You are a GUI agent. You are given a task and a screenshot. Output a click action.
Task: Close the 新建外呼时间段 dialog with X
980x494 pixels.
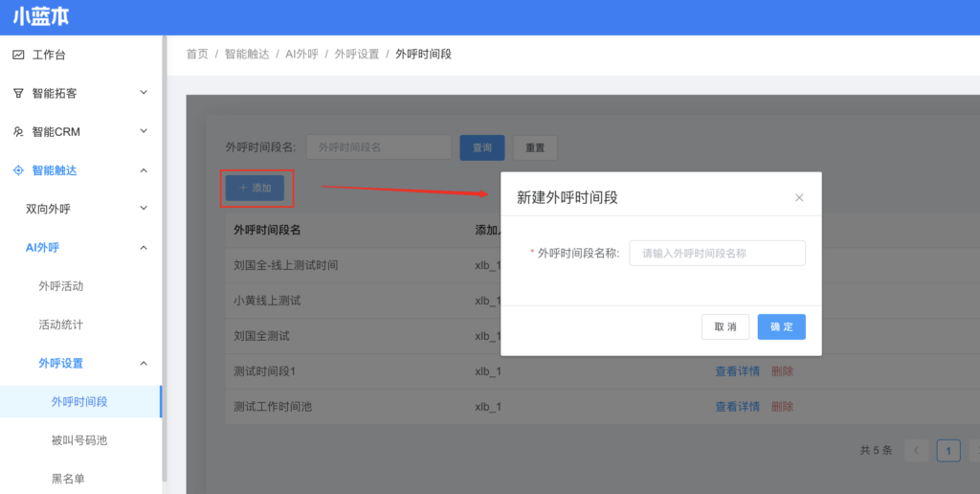(x=799, y=198)
